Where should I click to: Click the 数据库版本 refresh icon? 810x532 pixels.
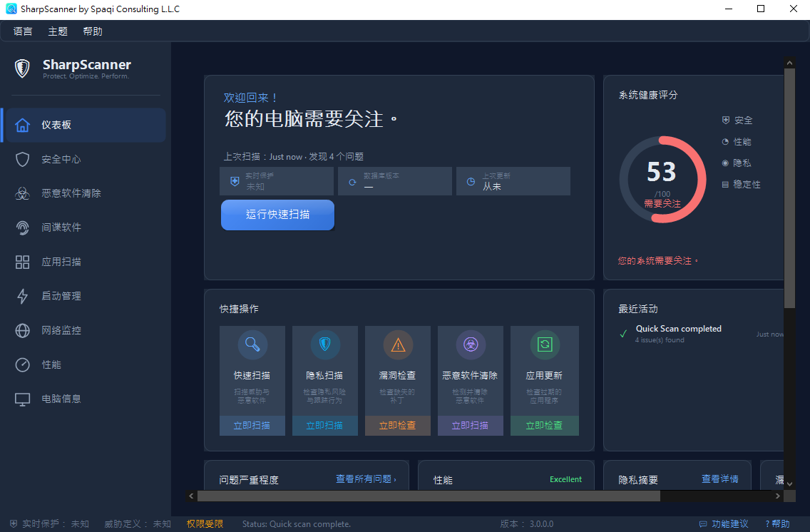tap(353, 182)
